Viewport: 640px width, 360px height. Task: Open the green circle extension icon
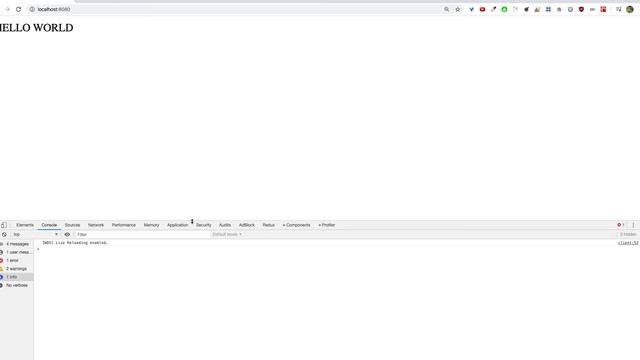504,9
